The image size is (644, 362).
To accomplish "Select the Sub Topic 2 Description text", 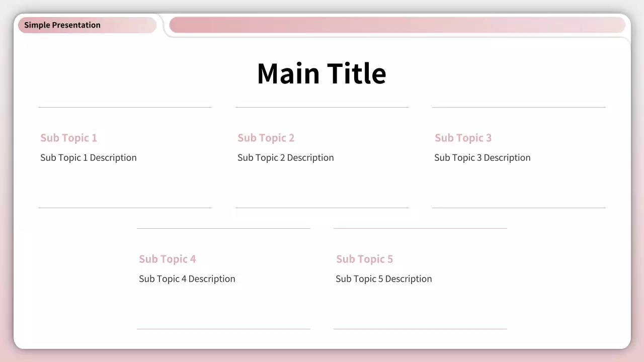I will [286, 157].
